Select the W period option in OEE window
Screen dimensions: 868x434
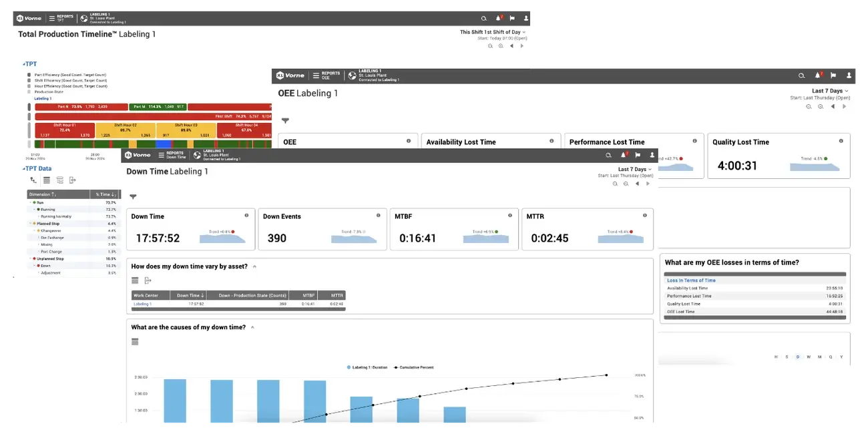click(808, 357)
